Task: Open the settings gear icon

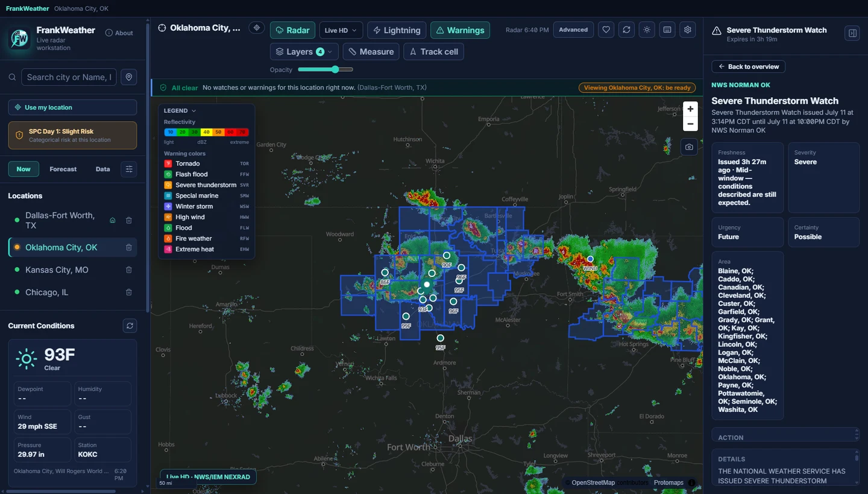Action: tap(688, 30)
